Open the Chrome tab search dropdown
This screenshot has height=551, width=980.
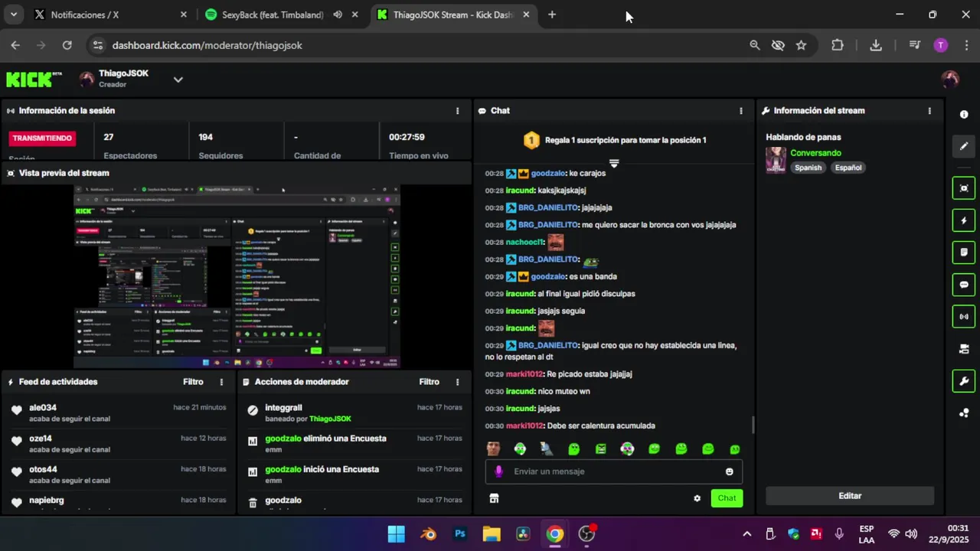click(x=14, y=15)
